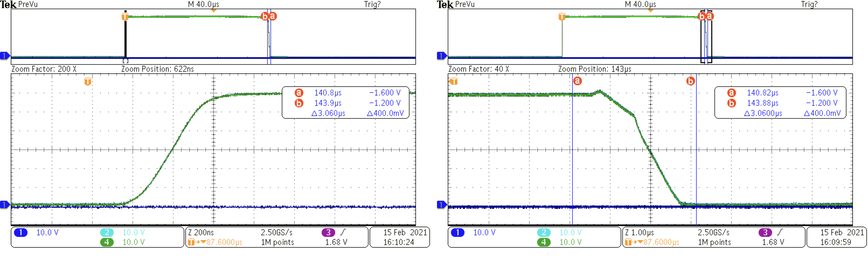Click red cursor a icon beside 140.82µs readout

pyautogui.click(x=731, y=93)
